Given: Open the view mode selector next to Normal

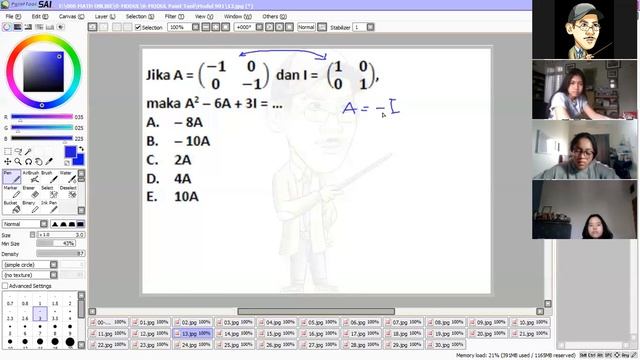Looking at the screenshot, I should coord(322,27).
